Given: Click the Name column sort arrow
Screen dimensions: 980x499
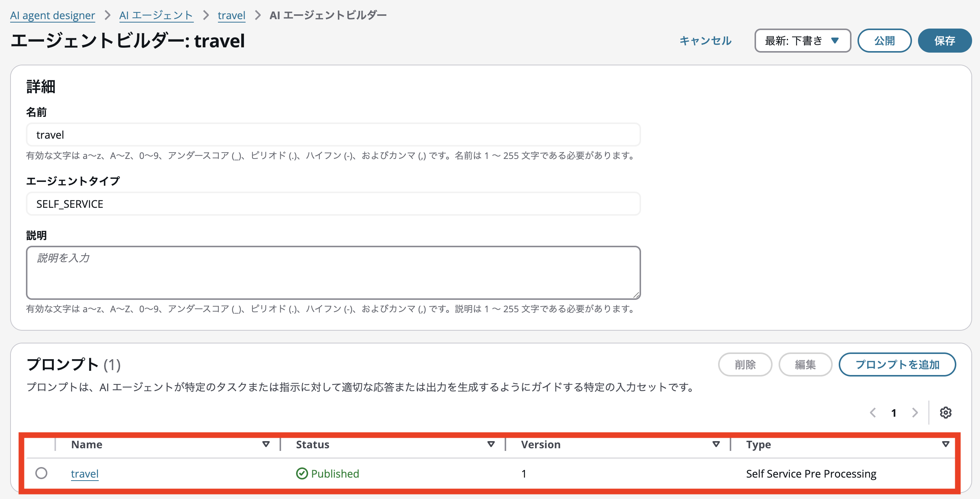Looking at the screenshot, I should (x=266, y=444).
